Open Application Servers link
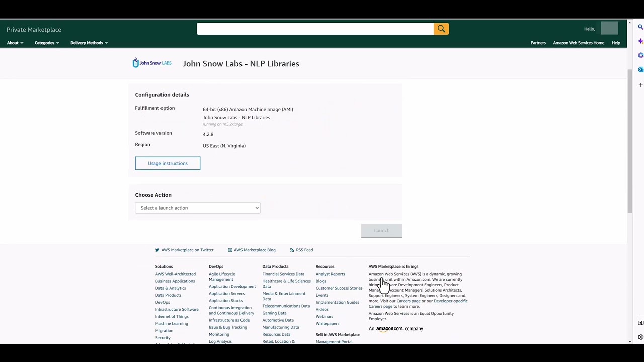The width and height of the screenshot is (644, 362). (226, 294)
